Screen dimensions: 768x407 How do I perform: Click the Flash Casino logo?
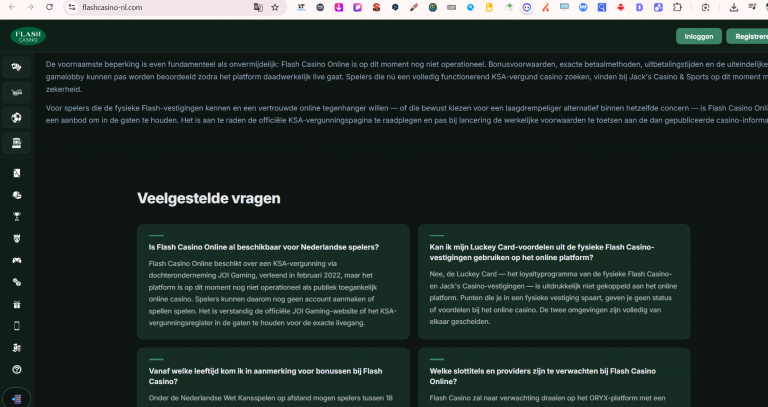28,36
